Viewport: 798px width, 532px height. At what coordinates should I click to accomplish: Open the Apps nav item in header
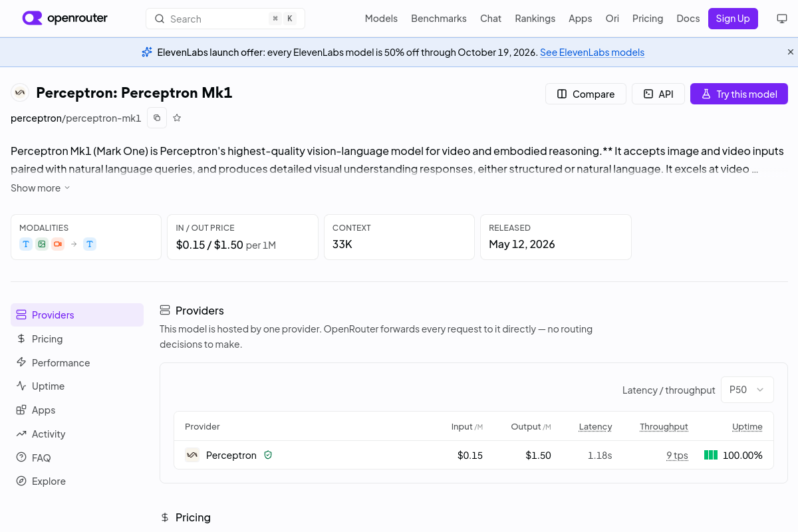pyautogui.click(x=581, y=19)
